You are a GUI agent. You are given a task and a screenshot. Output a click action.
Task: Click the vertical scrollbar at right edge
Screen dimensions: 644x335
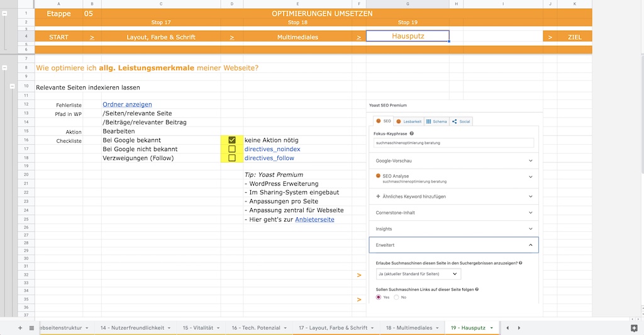tap(642, 115)
